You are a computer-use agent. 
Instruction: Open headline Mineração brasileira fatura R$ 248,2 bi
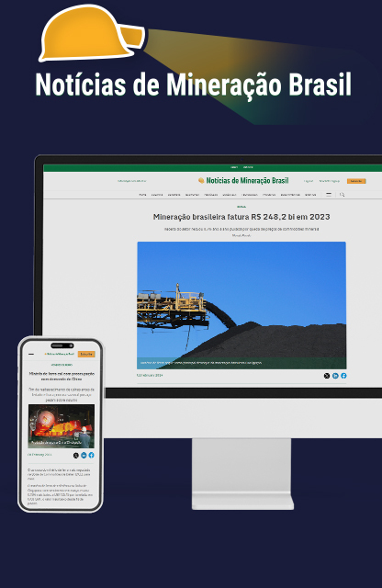pos(242,217)
